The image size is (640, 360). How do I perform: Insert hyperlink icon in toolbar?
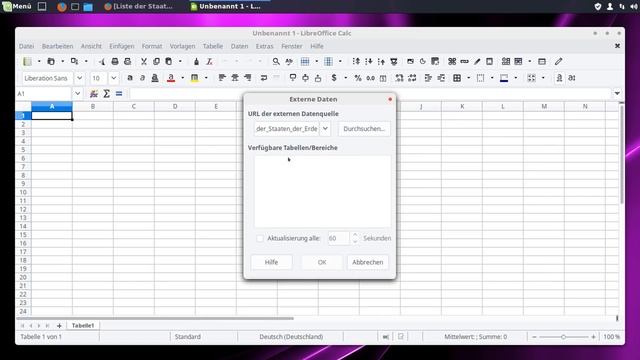464,61
